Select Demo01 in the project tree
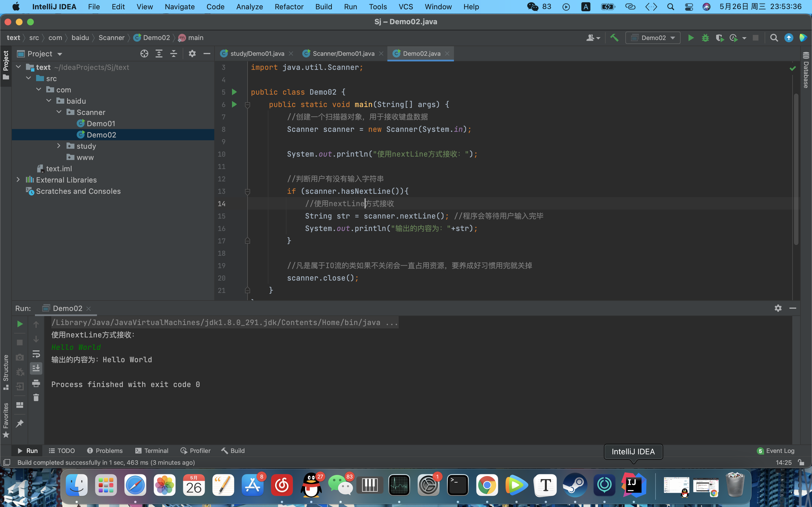Viewport: 812px width, 507px height. tap(101, 123)
